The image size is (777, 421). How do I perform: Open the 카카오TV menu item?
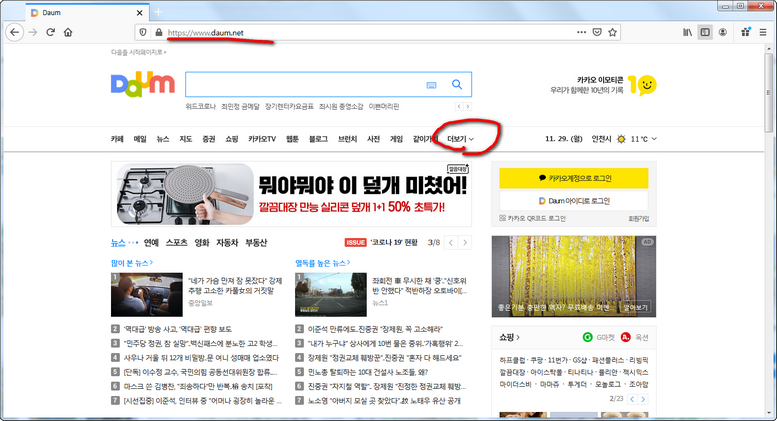click(262, 139)
